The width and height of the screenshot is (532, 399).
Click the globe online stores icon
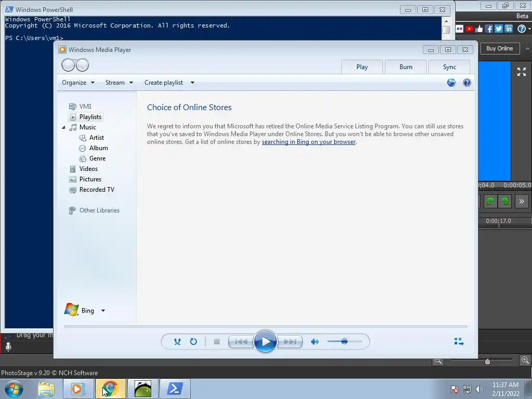(x=451, y=83)
